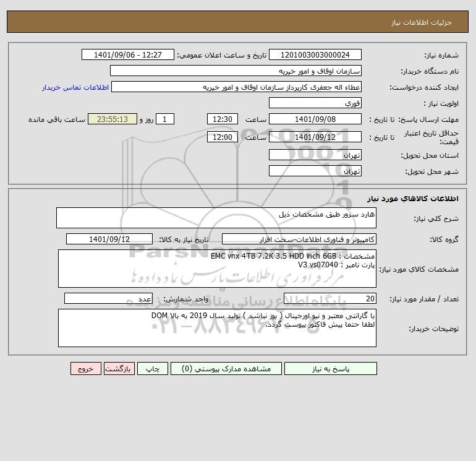Click the delivery city field تهران

point(315,171)
